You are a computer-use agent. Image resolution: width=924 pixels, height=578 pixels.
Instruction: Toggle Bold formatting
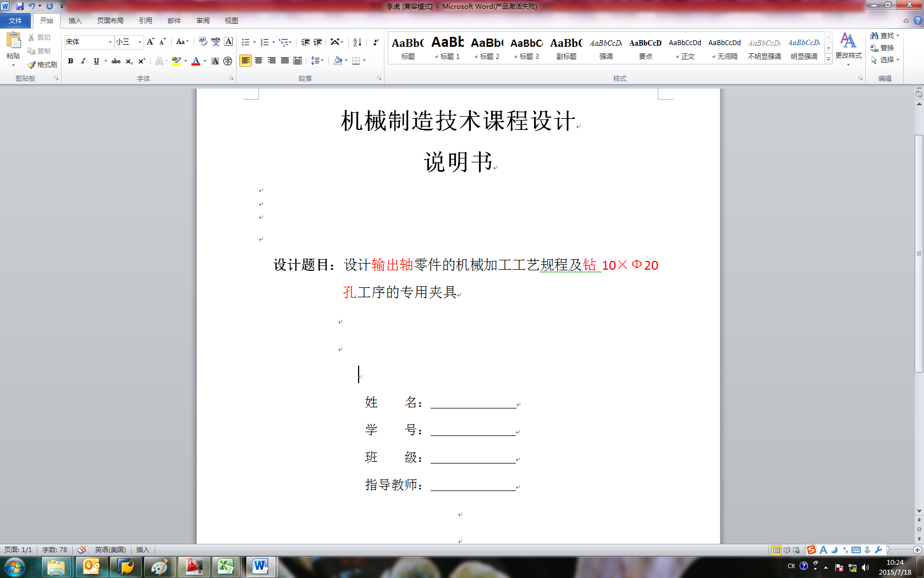click(70, 61)
